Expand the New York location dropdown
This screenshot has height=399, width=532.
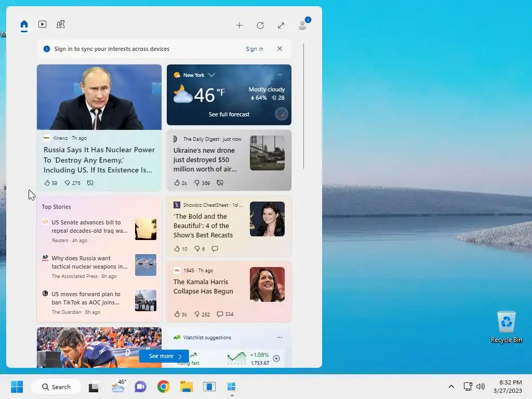(x=212, y=75)
